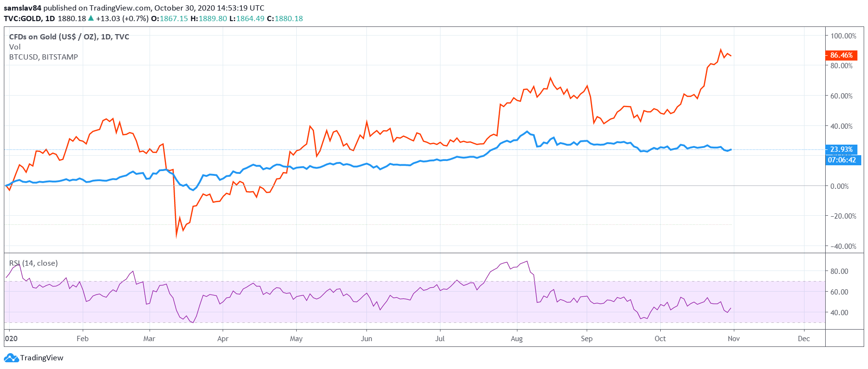Click the orange 86.46% price label
The width and height of the screenshot is (868, 369).
[x=841, y=55]
